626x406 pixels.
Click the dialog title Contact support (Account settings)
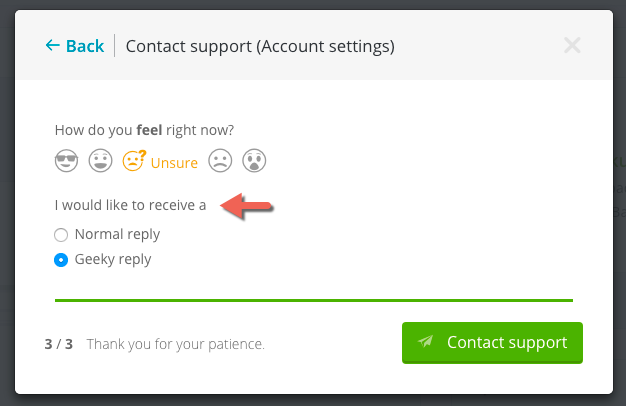pos(260,46)
